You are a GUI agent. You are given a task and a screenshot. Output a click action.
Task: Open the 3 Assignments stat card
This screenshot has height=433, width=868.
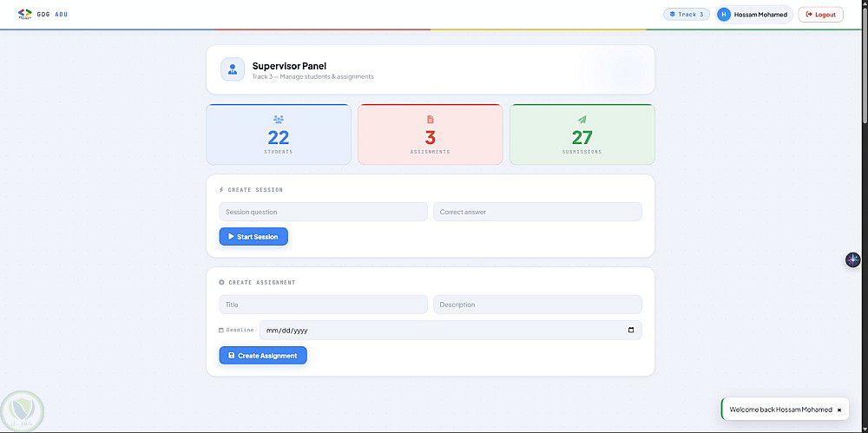[431, 134]
